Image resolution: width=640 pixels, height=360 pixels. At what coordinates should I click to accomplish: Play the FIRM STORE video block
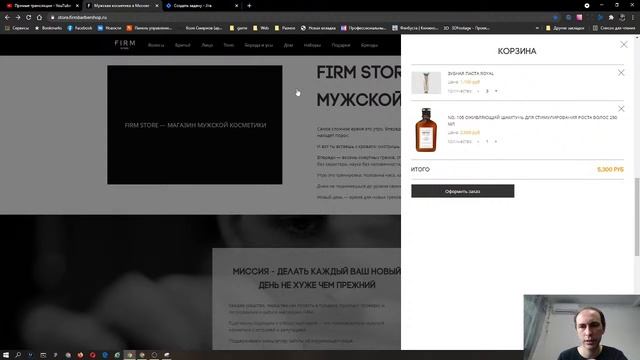coord(195,124)
